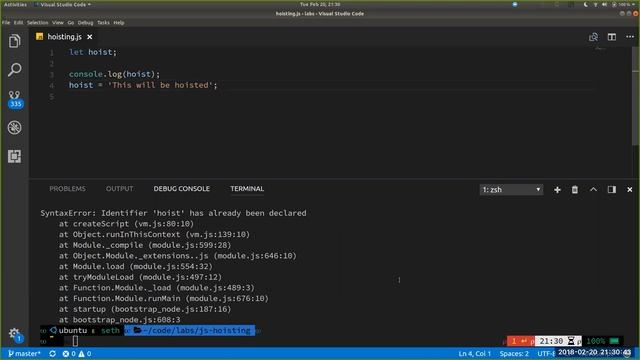The width and height of the screenshot is (640, 360).
Task: Open the Search view in the activity bar
Action: pos(15,69)
